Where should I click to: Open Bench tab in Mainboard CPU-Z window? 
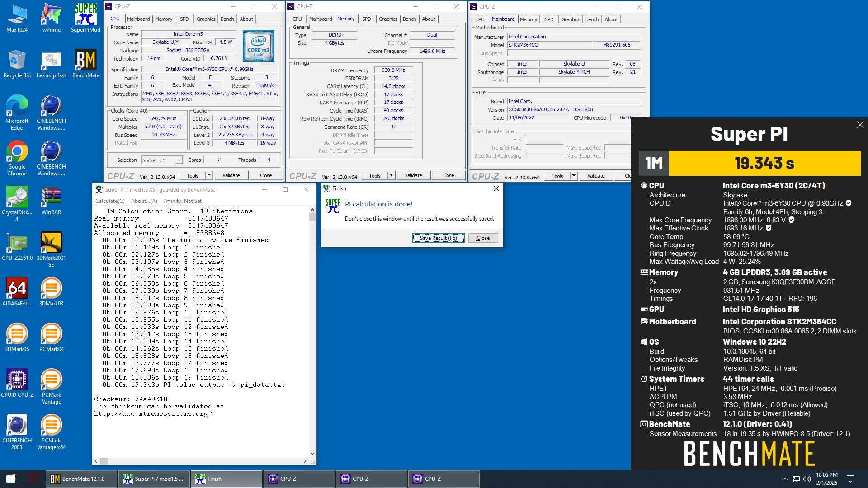coord(592,19)
